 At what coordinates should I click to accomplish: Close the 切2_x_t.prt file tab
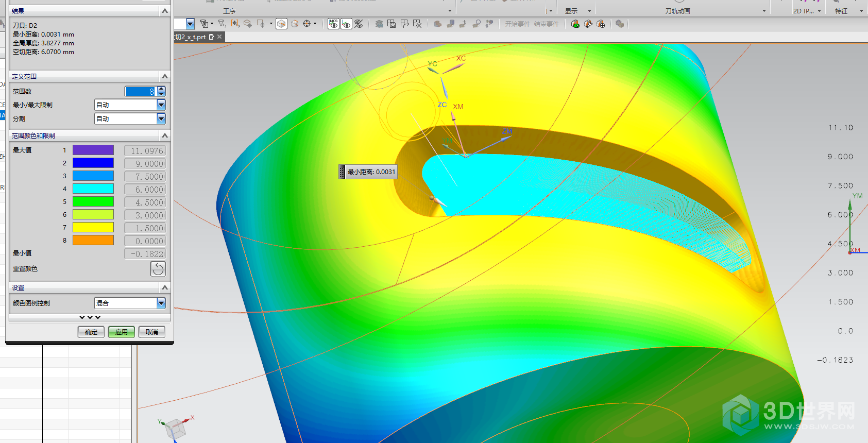219,37
